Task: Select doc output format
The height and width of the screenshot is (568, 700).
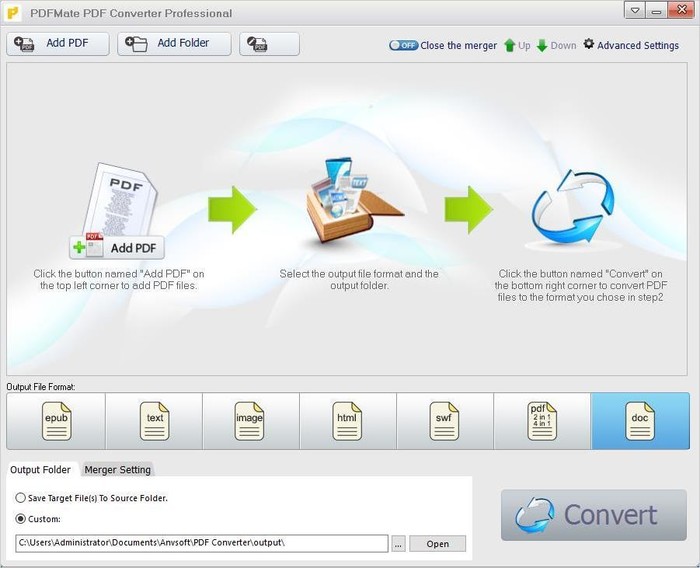Action: tap(640, 421)
